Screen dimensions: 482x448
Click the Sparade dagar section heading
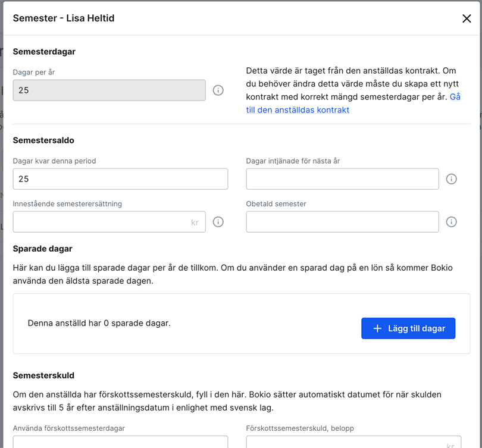42,248
